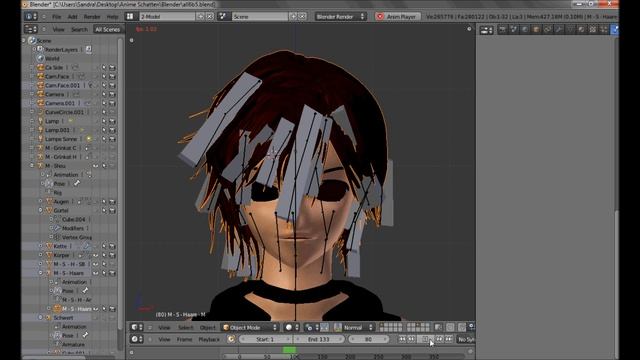Open All Scenes display dropdown
This screenshot has height=360, width=640.
click(x=107, y=29)
